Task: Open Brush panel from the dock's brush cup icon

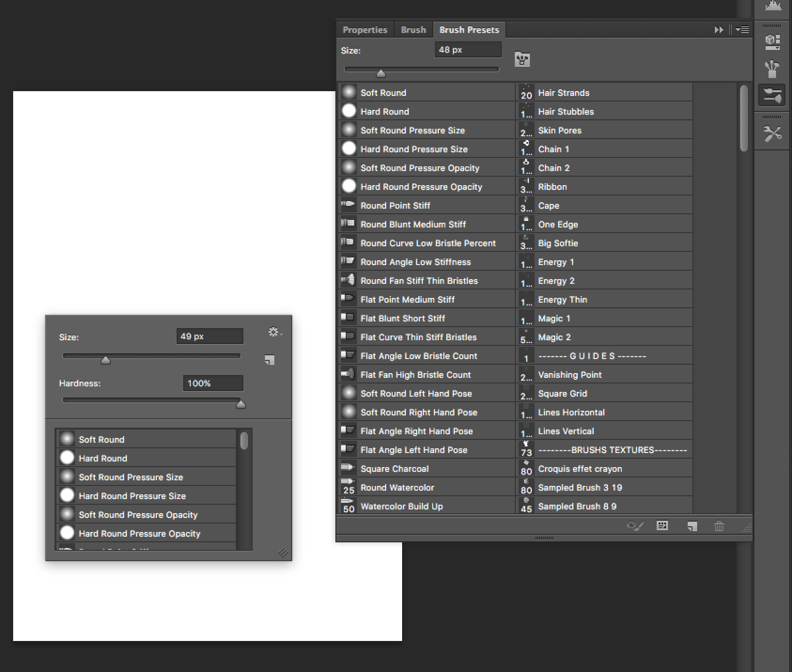Action: tap(772, 69)
